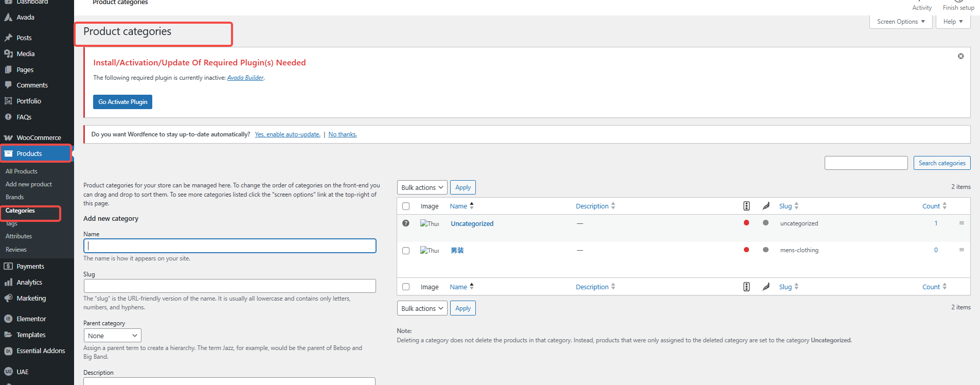Dismiss the required plugin notice
This screenshot has width=980, height=385.
[x=960, y=56]
